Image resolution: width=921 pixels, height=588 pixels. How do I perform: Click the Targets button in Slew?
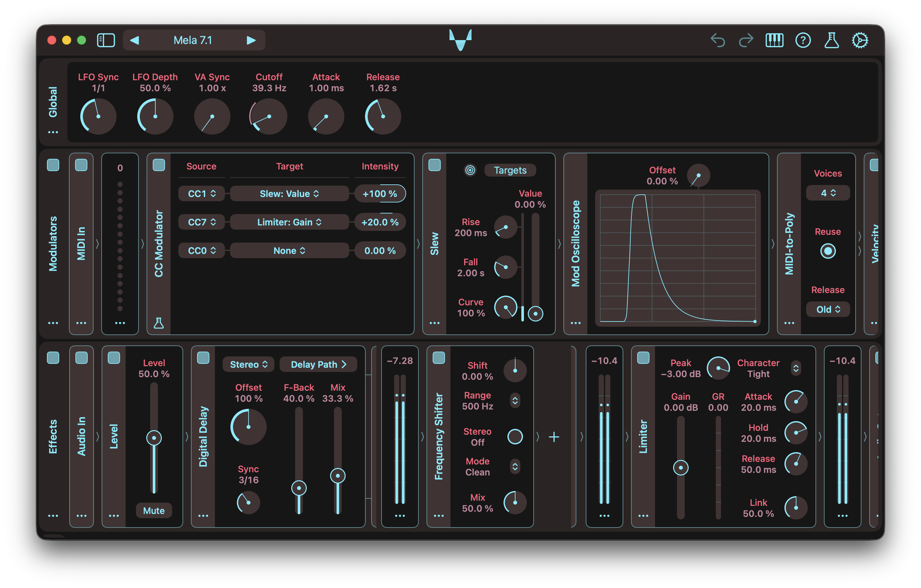(x=510, y=170)
